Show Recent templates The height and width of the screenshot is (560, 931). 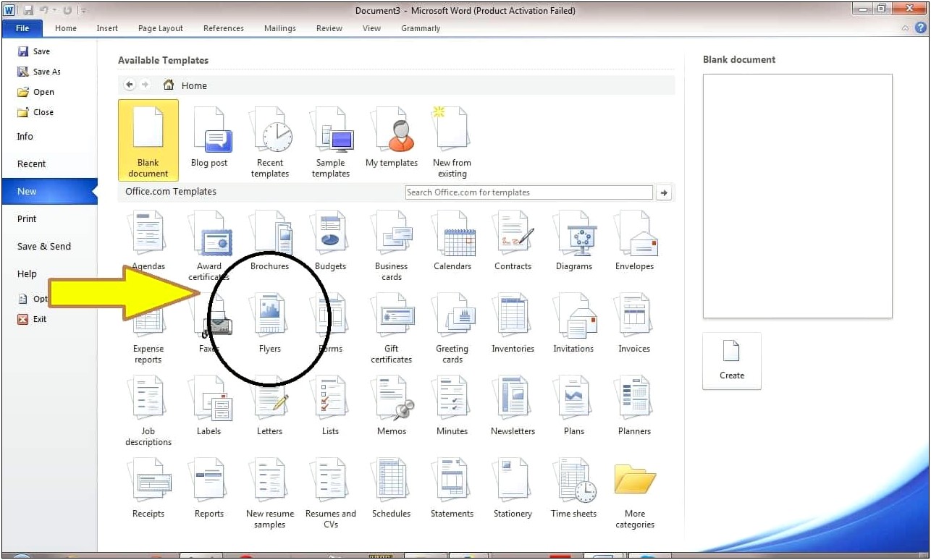click(x=269, y=142)
